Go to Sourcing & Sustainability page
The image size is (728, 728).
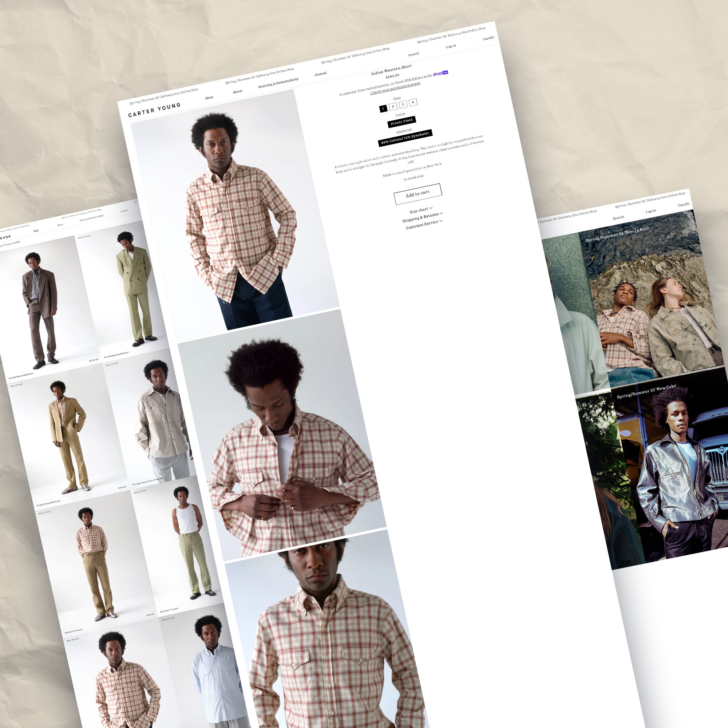pyautogui.click(x=278, y=83)
